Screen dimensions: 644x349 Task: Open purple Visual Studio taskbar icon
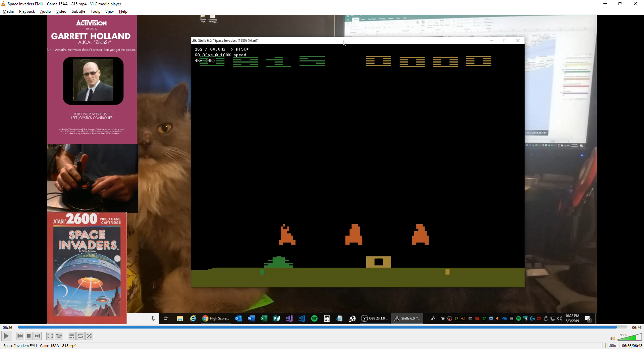click(x=289, y=318)
